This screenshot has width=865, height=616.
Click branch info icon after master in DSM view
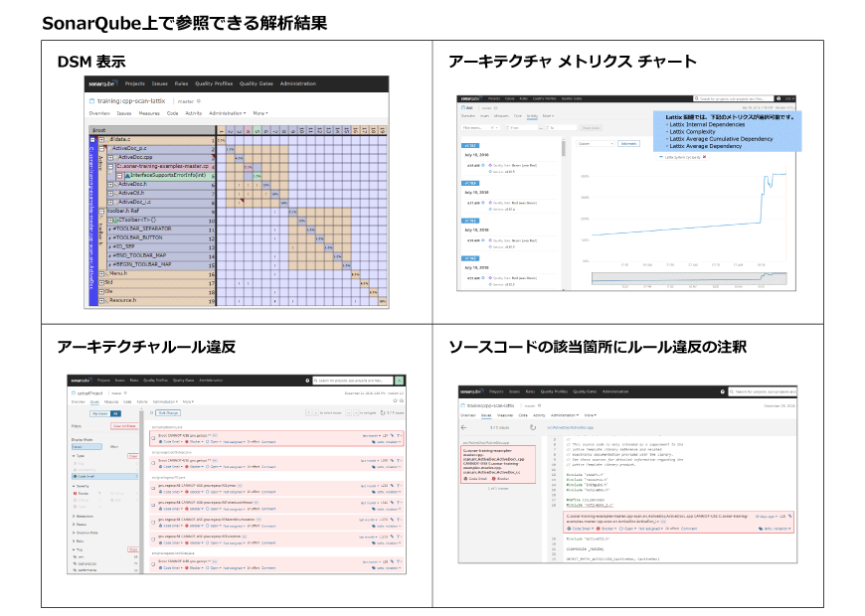coord(199,101)
